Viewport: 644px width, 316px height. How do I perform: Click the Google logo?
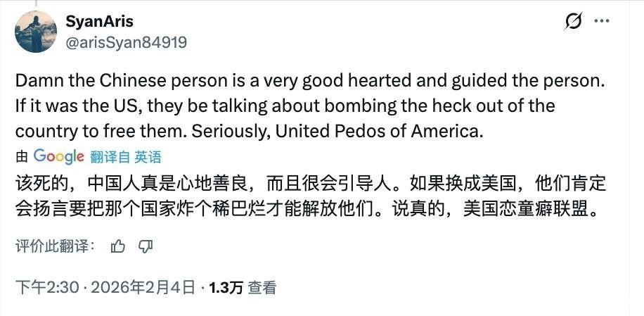coord(58,156)
